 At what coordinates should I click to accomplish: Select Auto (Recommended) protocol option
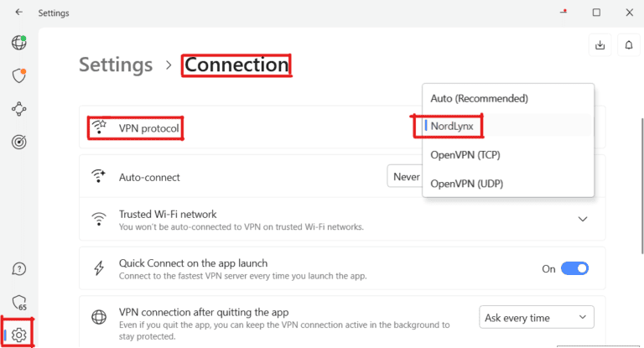[479, 98]
